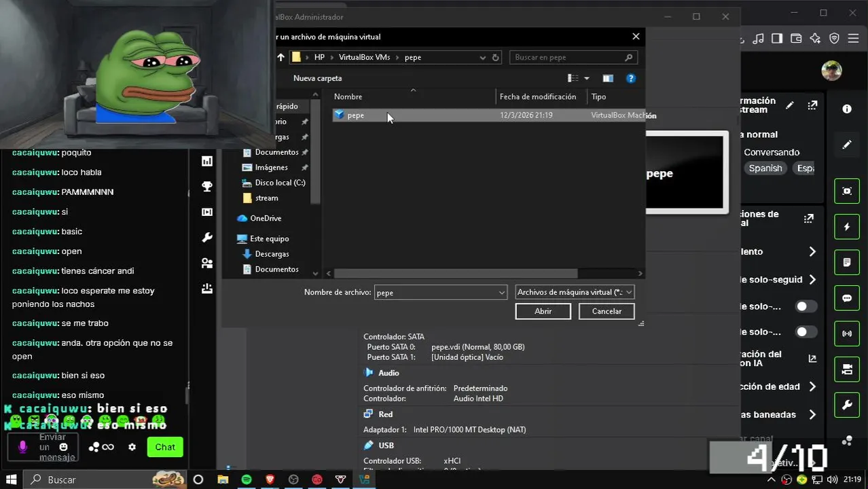Open the Windows Start menu
This screenshot has height=489, width=868.
point(11,479)
